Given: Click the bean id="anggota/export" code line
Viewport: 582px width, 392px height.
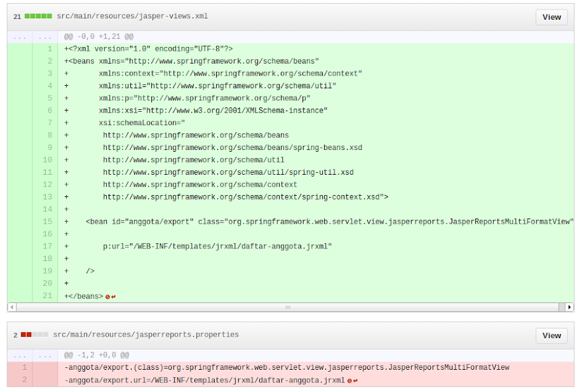Looking at the screenshot, I should (x=319, y=222).
